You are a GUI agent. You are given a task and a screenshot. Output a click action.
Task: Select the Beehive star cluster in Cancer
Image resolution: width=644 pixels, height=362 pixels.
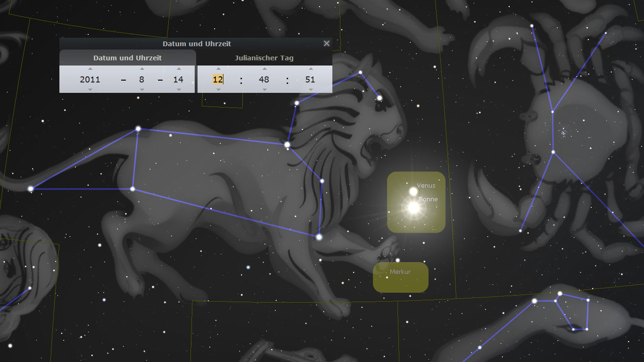point(563,133)
